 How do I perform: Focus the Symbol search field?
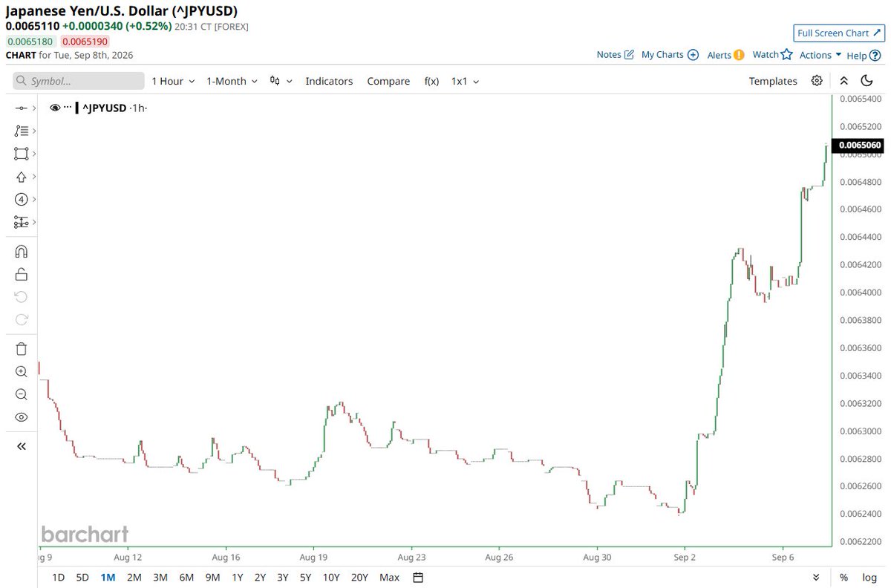coord(79,81)
